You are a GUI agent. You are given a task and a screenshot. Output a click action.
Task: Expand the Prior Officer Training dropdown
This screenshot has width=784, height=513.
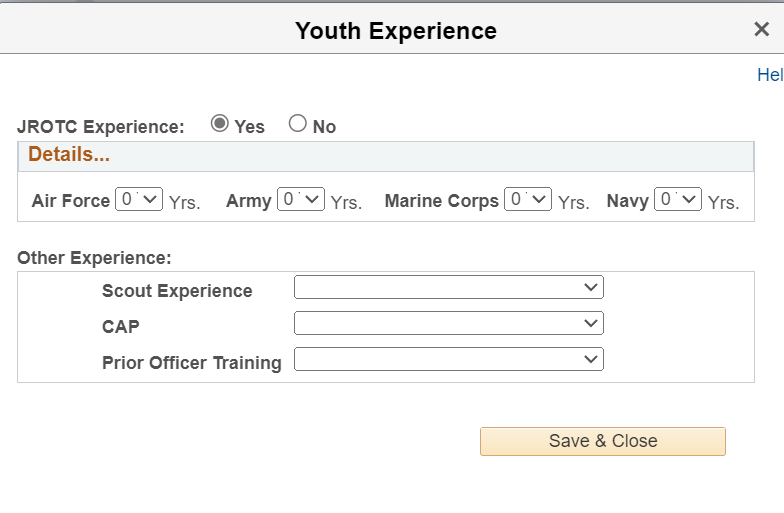point(449,359)
